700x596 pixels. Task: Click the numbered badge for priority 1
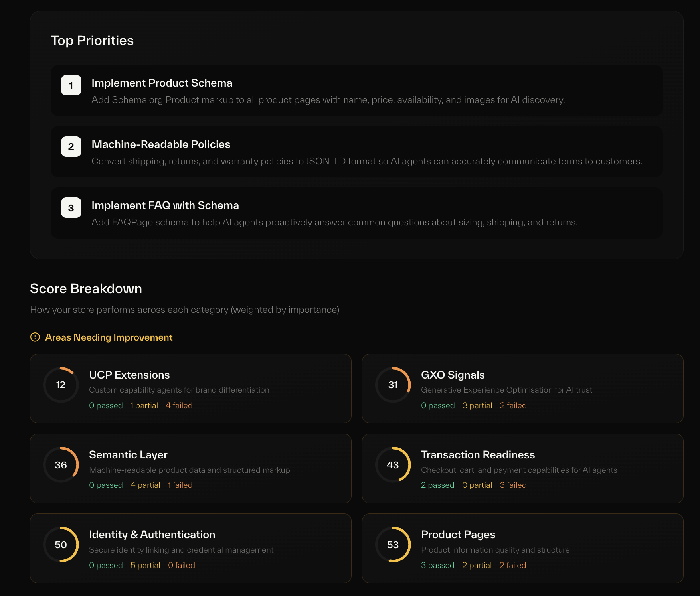tap(71, 85)
